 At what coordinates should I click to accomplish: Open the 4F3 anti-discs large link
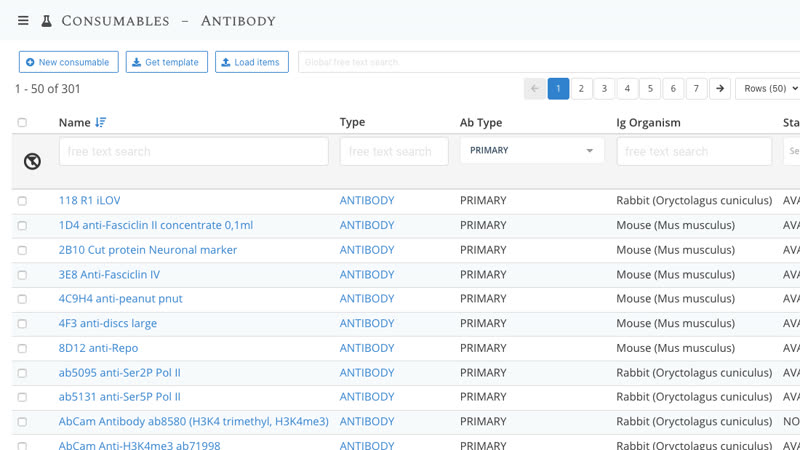(x=108, y=323)
